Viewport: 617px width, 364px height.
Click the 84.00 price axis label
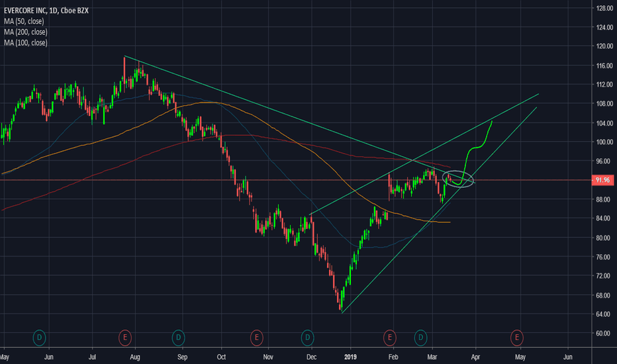click(604, 218)
